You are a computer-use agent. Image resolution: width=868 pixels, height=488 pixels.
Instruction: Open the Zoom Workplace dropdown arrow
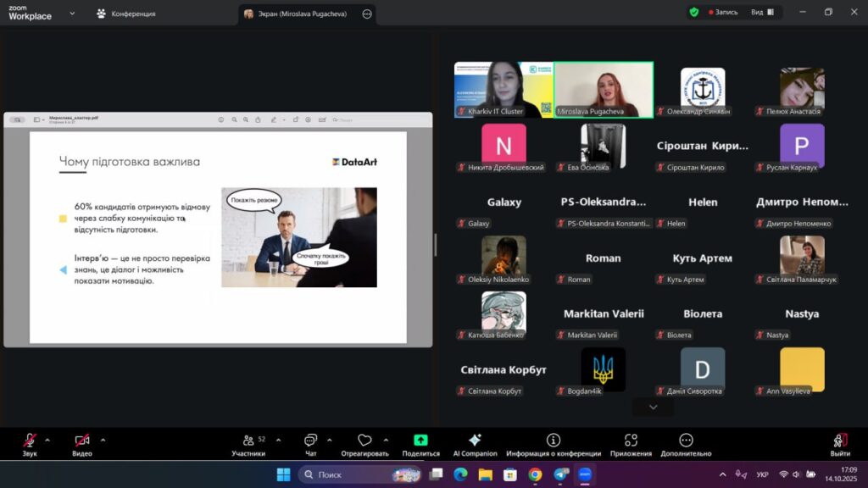click(x=72, y=14)
